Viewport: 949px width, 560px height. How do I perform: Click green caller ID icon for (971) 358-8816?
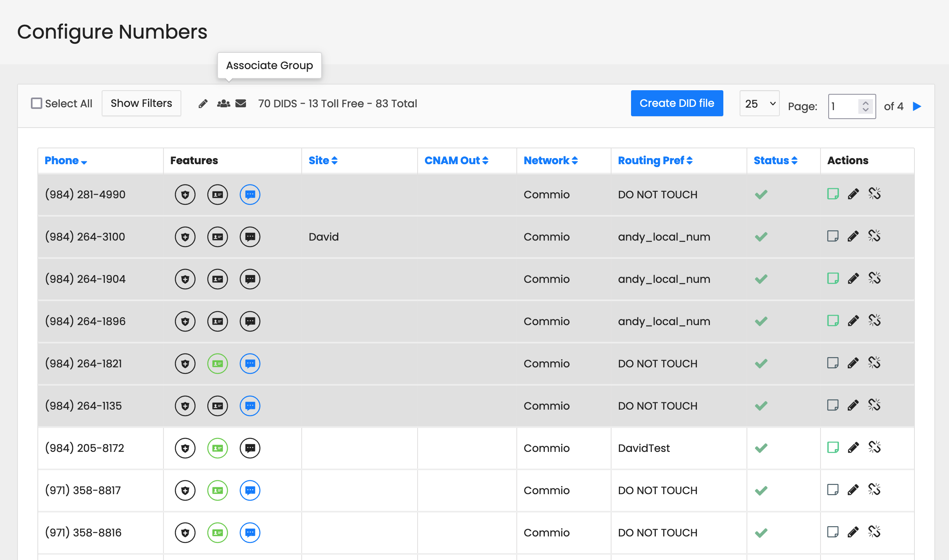(218, 533)
